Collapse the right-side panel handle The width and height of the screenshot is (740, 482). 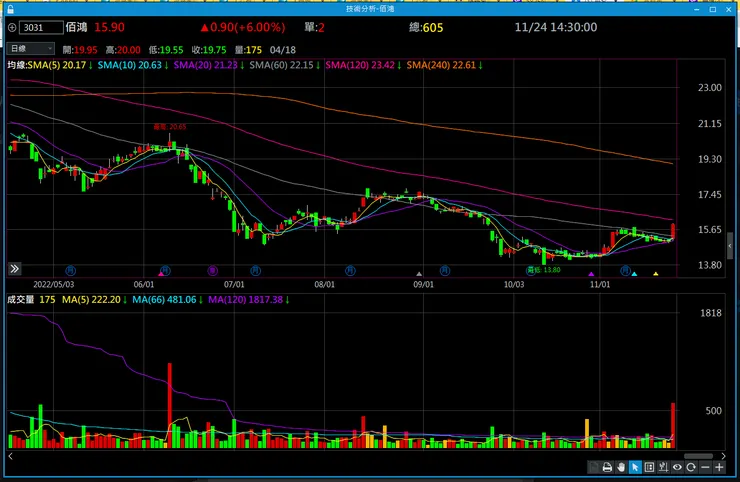(730, 245)
